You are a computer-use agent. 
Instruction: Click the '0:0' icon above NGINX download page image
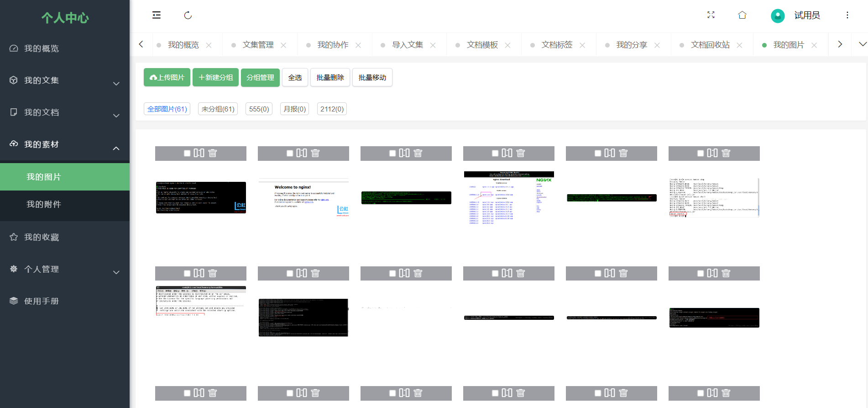507,153
